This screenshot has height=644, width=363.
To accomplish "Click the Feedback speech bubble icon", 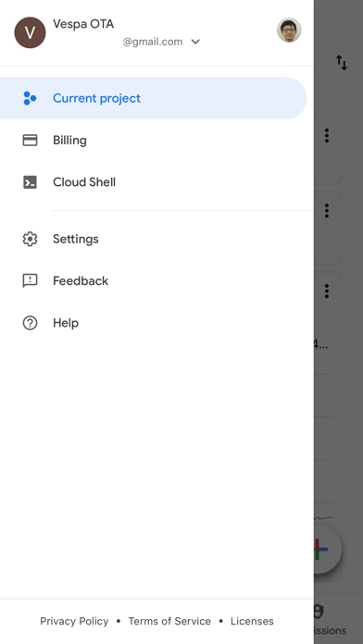I will click(x=30, y=281).
